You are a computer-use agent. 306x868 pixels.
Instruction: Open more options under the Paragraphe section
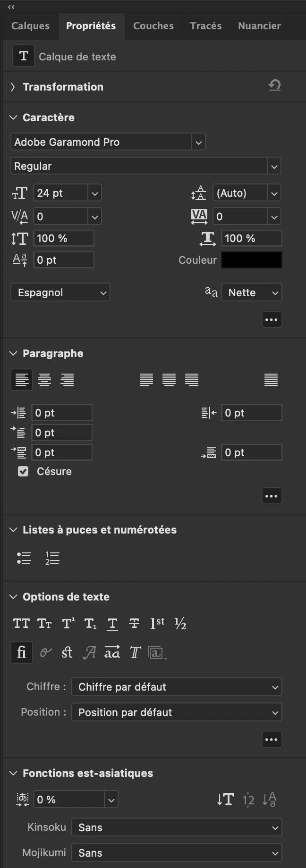[x=272, y=496]
